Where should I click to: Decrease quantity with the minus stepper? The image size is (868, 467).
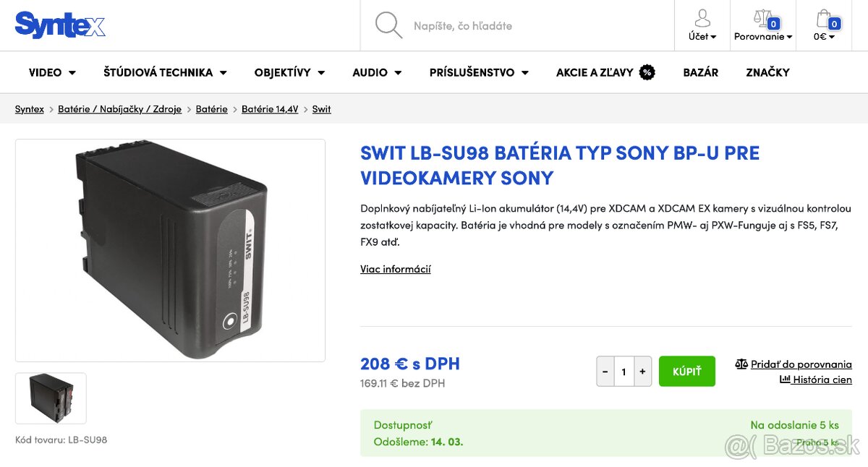click(x=605, y=371)
